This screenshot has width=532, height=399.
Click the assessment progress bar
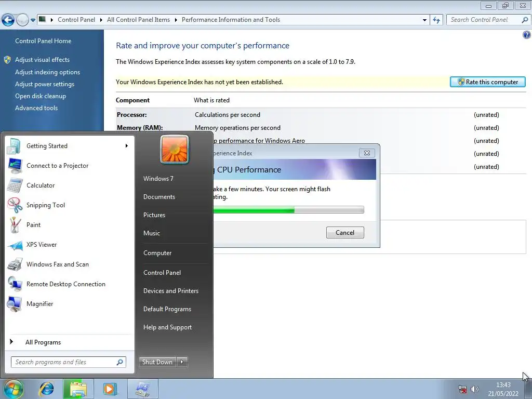288,210
